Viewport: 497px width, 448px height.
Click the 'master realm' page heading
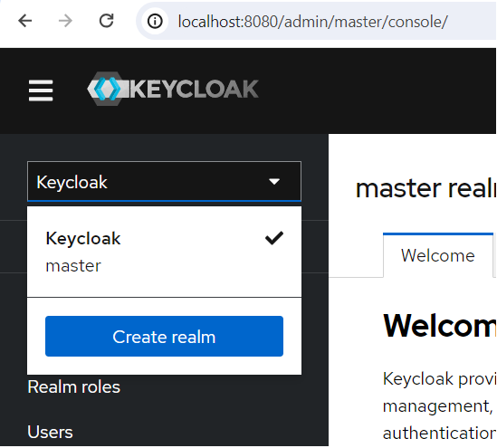coord(426,189)
